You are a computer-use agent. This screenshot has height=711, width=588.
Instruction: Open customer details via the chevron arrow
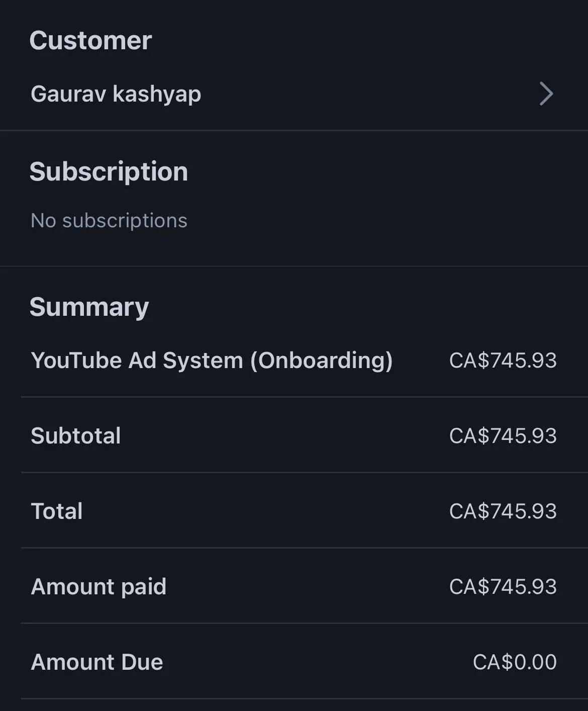point(546,94)
